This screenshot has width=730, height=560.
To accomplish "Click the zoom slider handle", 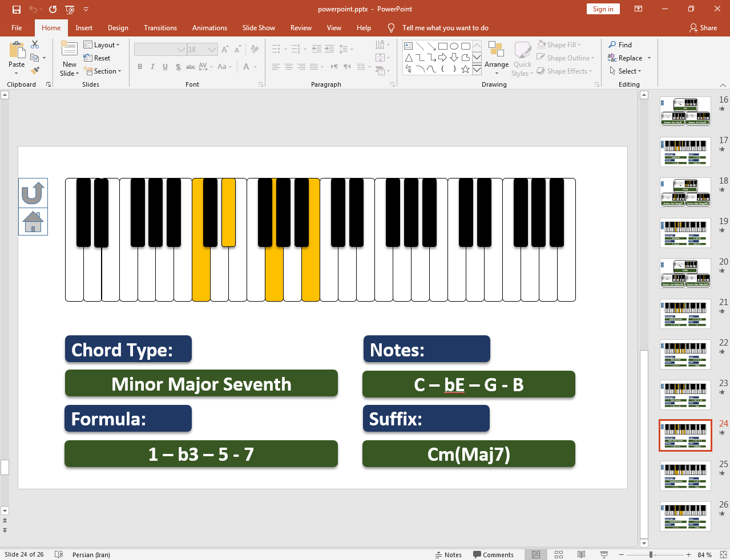I will [651, 554].
